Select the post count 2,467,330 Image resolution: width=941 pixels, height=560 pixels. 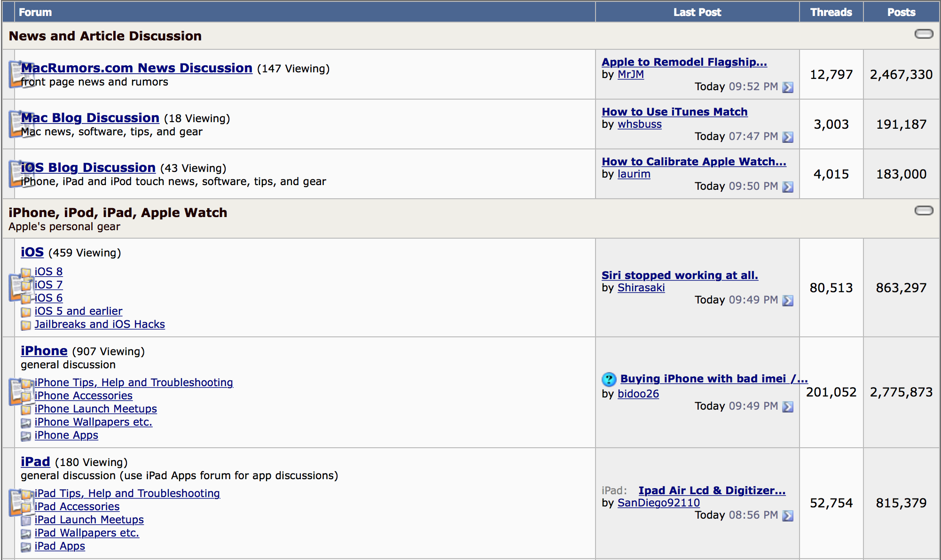point(901,75)
